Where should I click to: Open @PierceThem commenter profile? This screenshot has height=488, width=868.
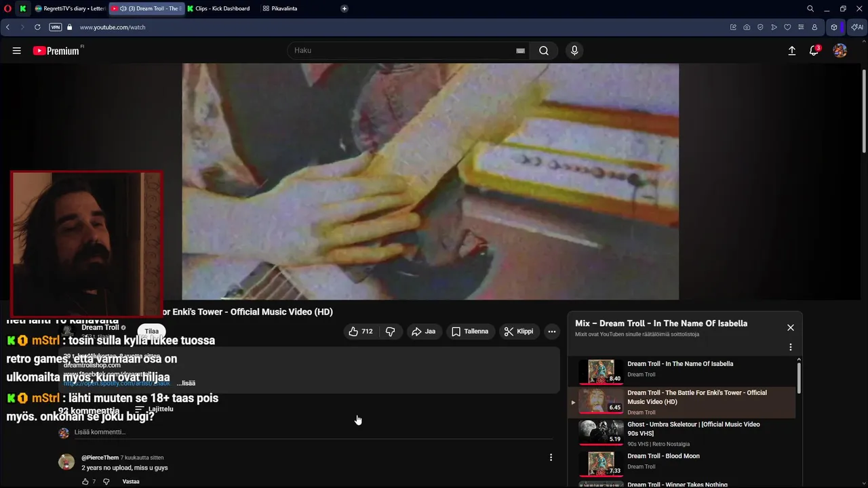tap(100, 457)
